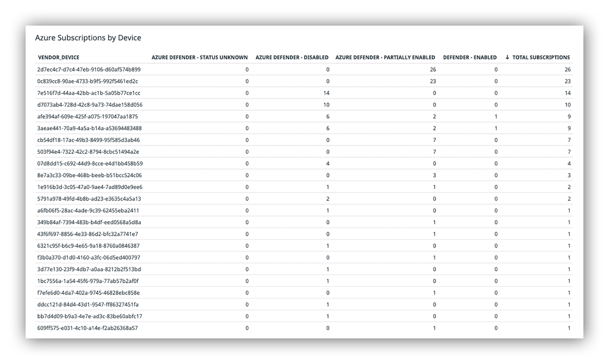Select device 2d7ec4c7-d7c4-47eb-9106-d60af574b899
The image size is (609, 364).
point(89,70)
